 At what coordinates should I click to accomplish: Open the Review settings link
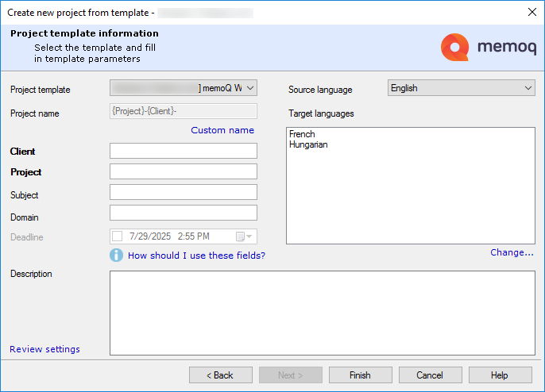(44, 349)
